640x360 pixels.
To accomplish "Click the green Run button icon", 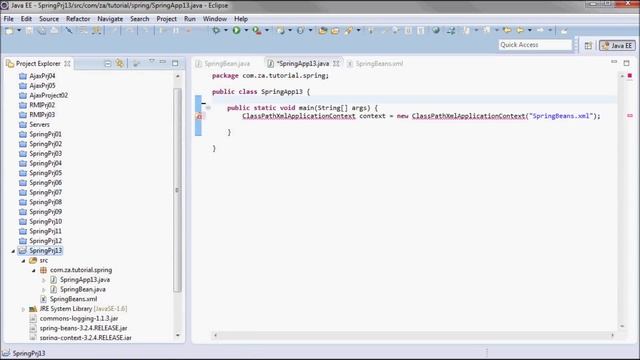I will (x=236, y=30).
